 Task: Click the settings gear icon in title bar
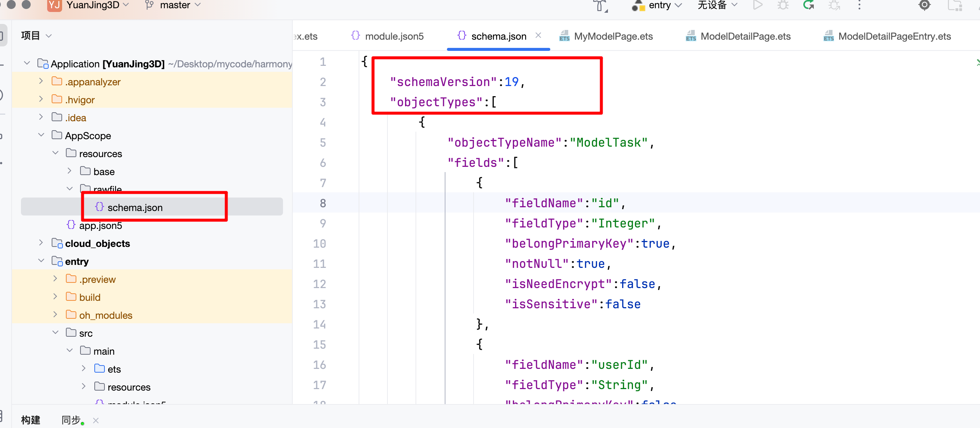click(925, 5)
